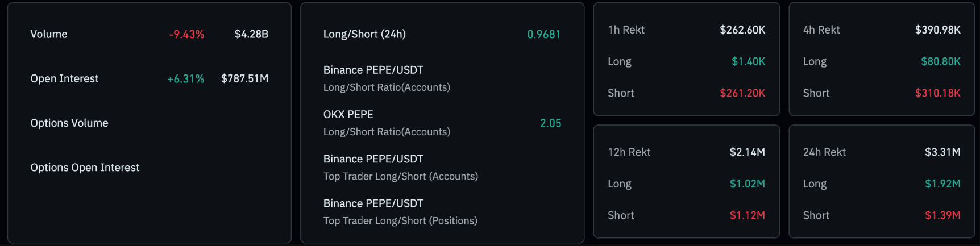This screenshot has width=980, height=246.
Task: Click the -9.43% volume change value
Action: 186,34
